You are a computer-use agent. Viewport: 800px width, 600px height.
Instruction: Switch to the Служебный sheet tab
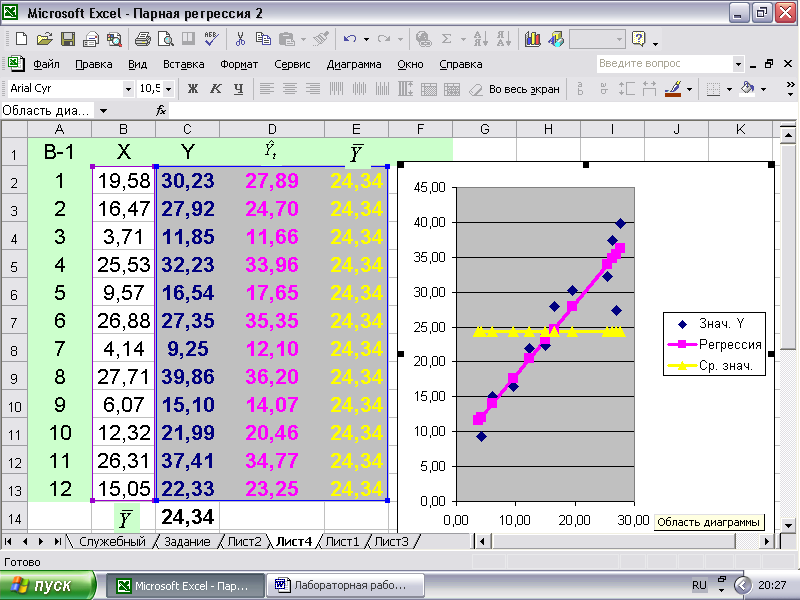tap(112, 541)
